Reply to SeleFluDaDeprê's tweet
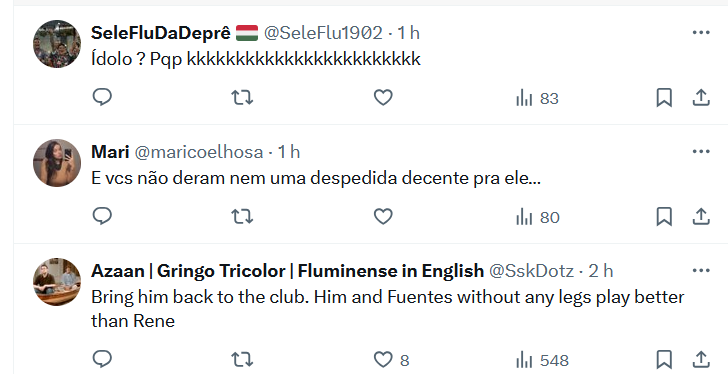This screenshot has height=374, width=728. point(102,97)
